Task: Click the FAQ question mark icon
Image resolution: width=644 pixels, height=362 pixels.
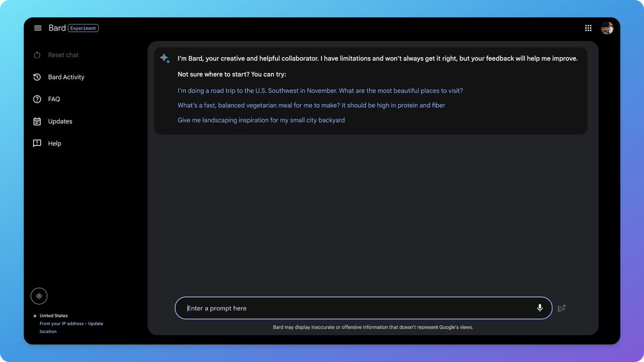Action: click(x=37, y=99)
